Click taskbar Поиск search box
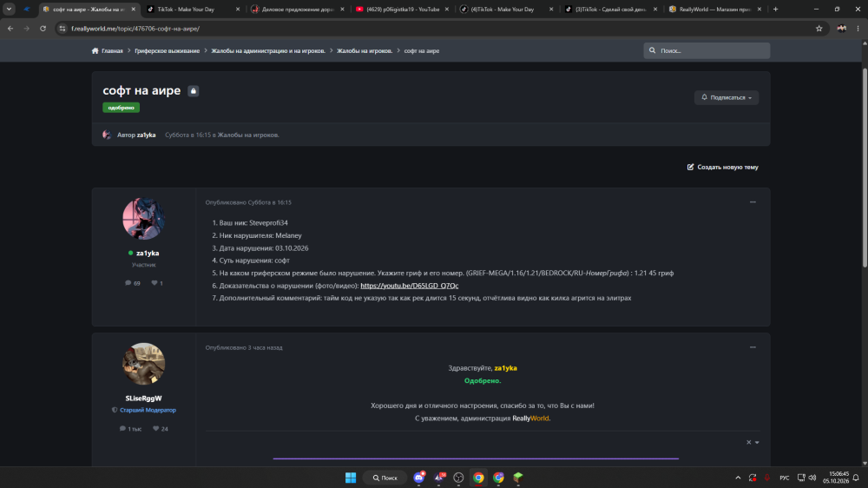This screenshot has height=488, width=868. coord(385,478)
